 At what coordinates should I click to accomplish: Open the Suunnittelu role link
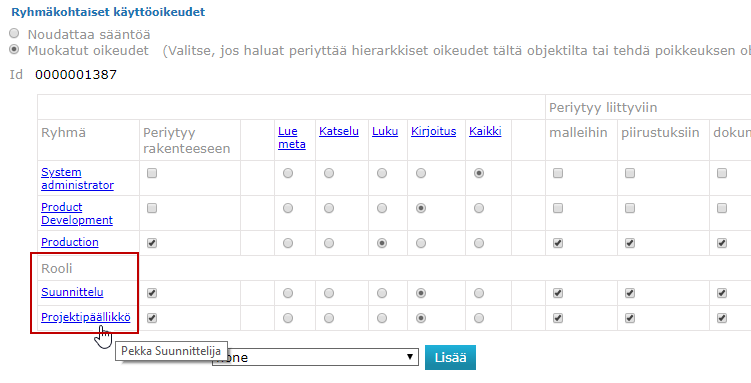coord(72,292)
